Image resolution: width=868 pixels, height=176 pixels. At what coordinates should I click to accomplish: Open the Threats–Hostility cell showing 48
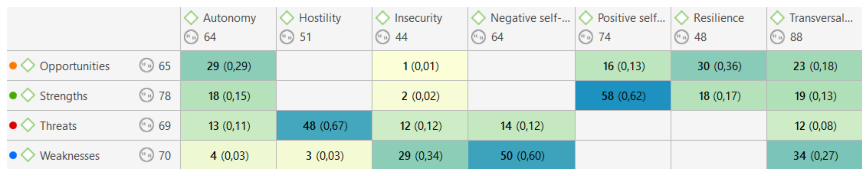tap(324, 126)
